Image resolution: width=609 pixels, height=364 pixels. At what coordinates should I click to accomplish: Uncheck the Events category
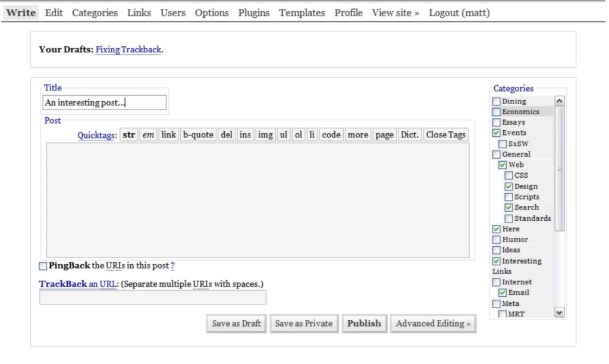coord(497,133)
